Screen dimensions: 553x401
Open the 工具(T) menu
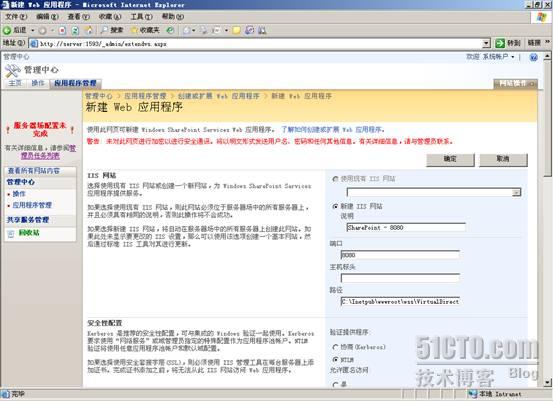[x=141, y=17]
